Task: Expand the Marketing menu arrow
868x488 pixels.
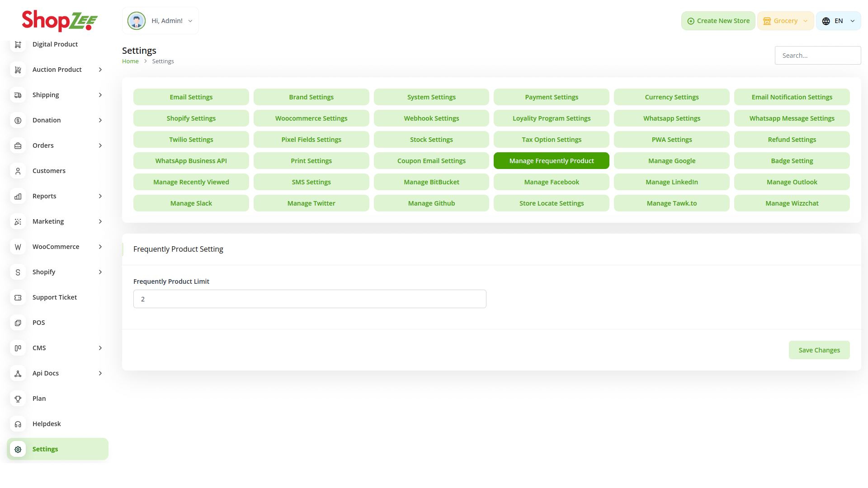Action: (x=100, y=221)
